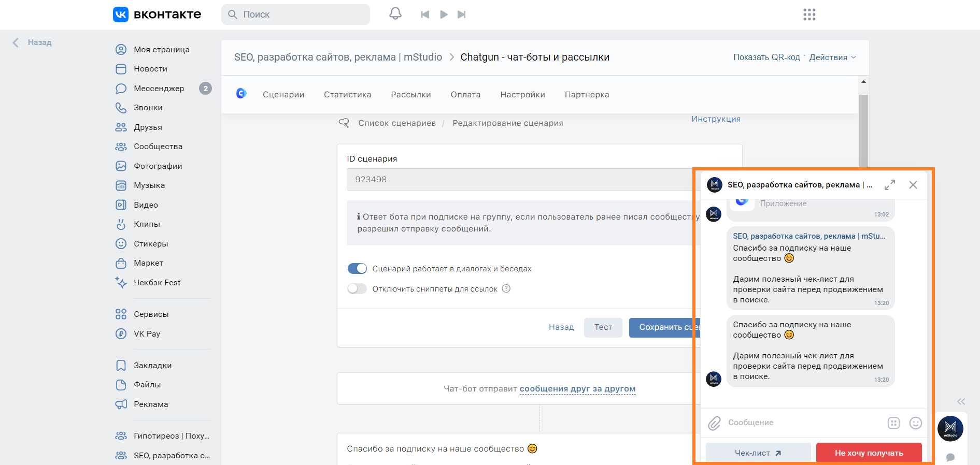Open the Мессенджер icon
The width and height of the screenshot is (980, 465).
[121, 89]
